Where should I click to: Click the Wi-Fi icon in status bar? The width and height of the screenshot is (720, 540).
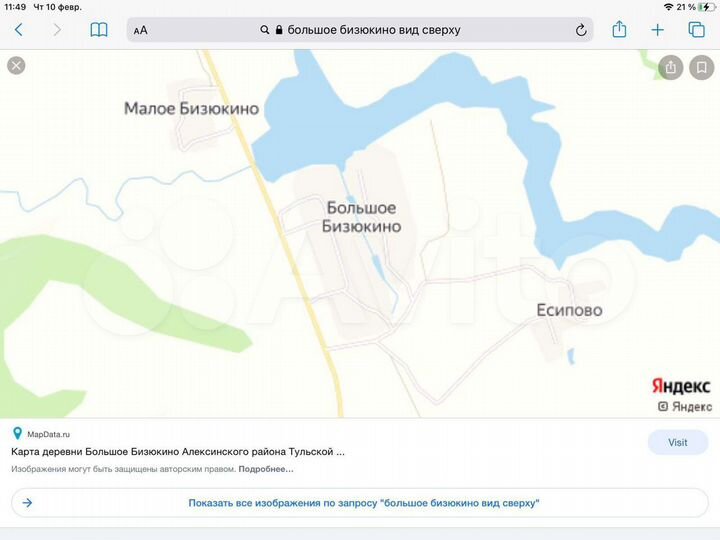pos(669,7)
